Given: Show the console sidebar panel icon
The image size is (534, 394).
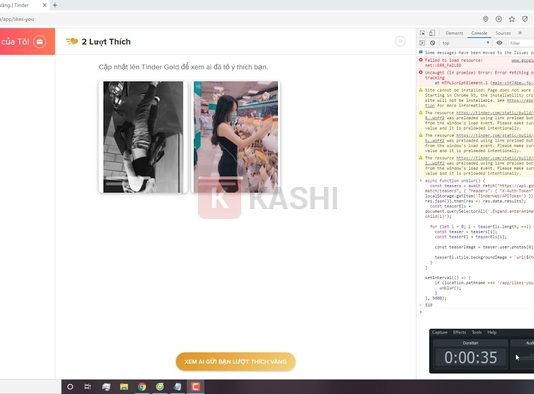Looking at the screenshot, I should (422, 43).
